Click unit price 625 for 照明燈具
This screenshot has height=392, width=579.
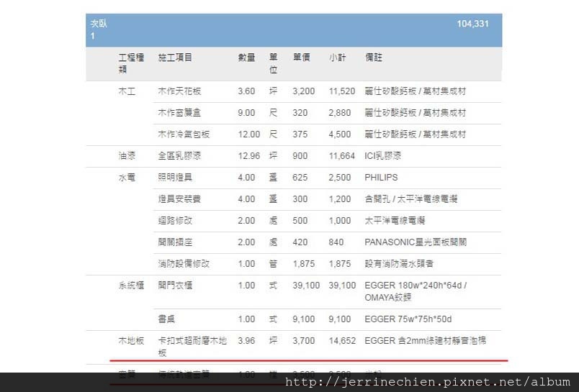point(300,178)
